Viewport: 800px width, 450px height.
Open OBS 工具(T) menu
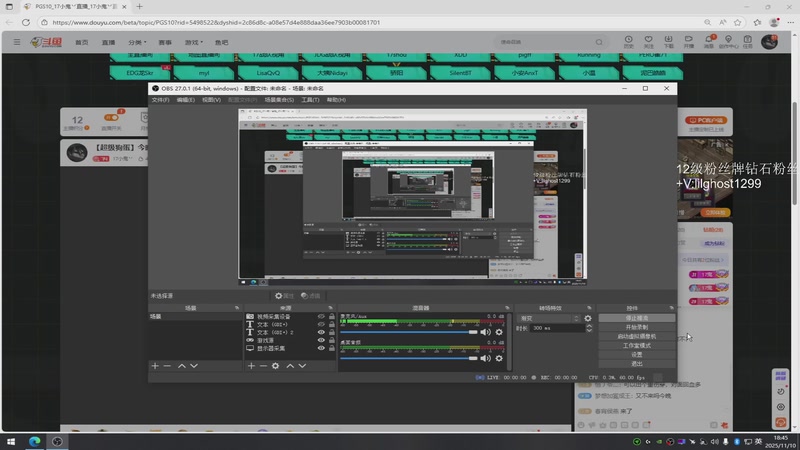pyautogui.click(x=310, y=100)
